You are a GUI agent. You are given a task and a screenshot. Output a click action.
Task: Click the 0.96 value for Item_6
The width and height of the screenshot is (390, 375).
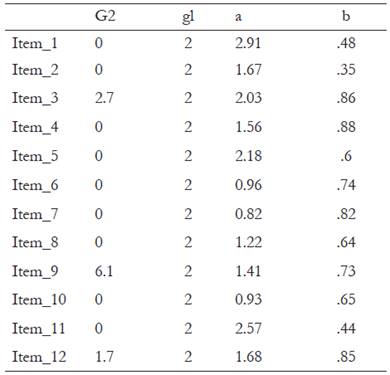[x=248, y=185]
